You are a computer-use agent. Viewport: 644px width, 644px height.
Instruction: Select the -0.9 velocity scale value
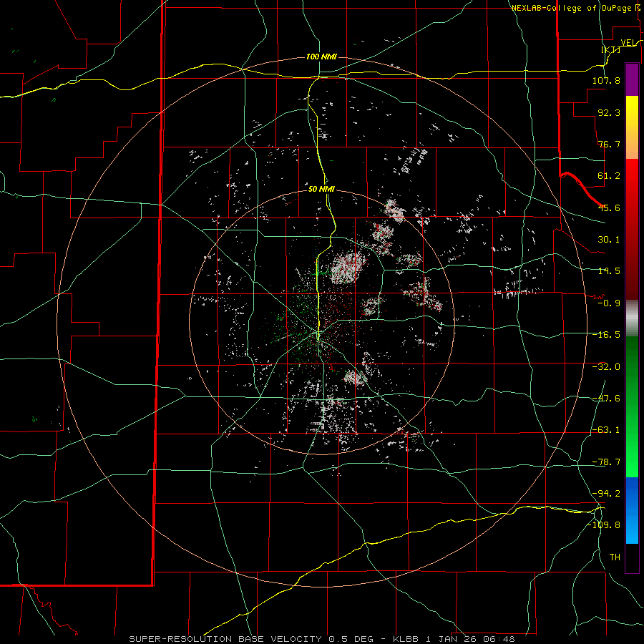[609, 303]
